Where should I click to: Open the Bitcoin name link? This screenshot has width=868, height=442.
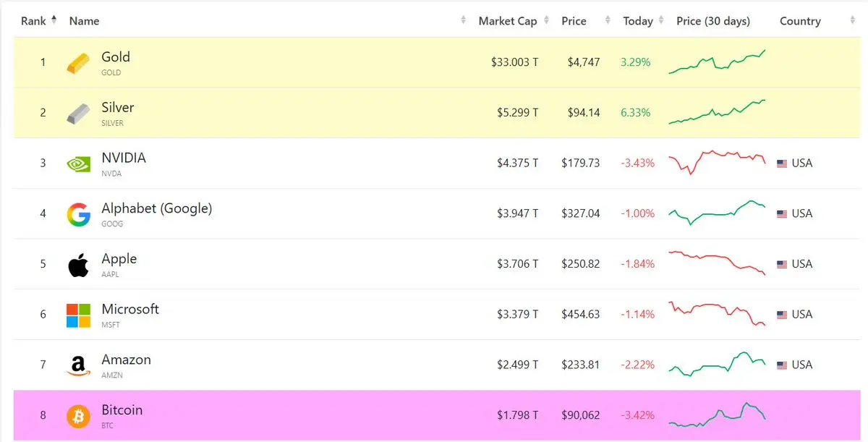pos(122,410)
